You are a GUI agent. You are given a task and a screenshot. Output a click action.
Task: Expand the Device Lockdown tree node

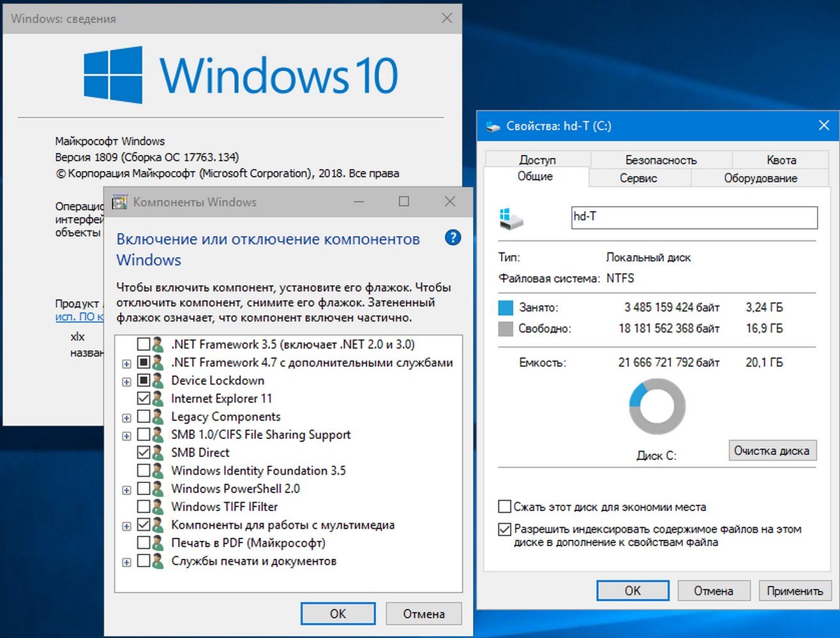[126, 382]
